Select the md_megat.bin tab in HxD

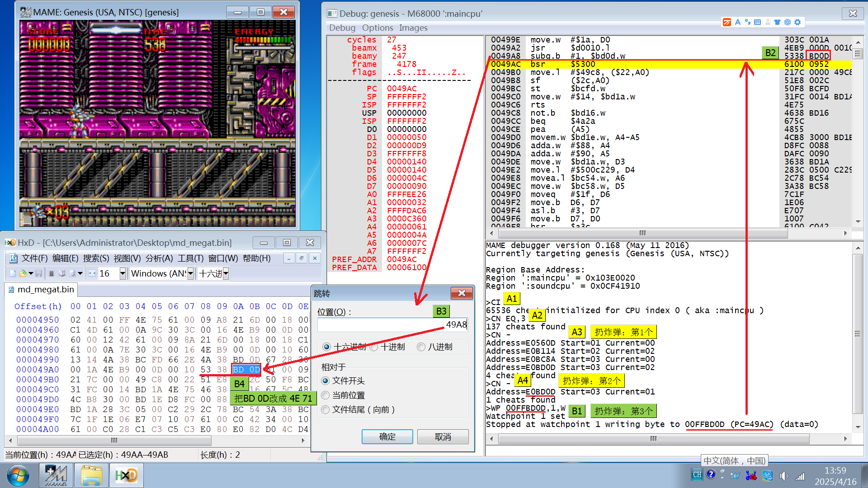click(41, 290)
